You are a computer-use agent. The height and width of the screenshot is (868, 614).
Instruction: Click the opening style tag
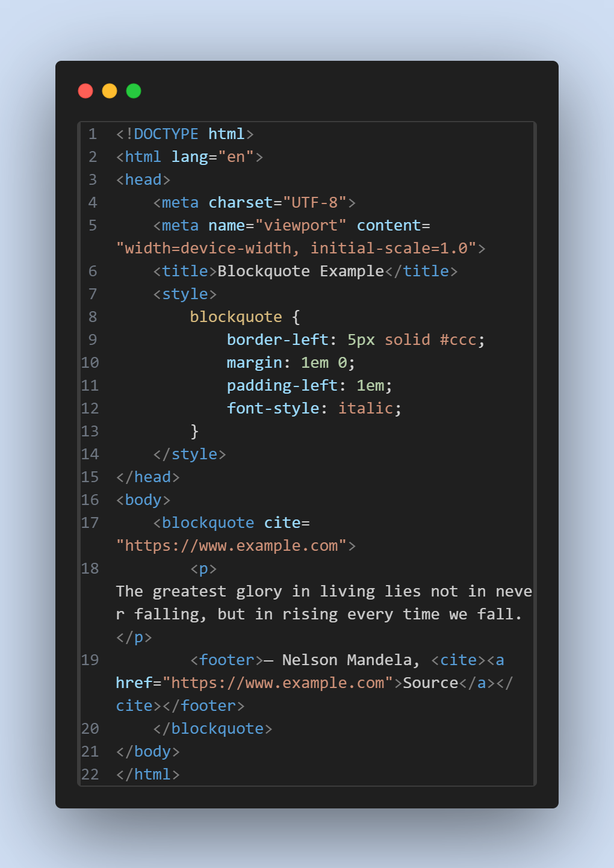pyautogui.click(x=185, y=294)
